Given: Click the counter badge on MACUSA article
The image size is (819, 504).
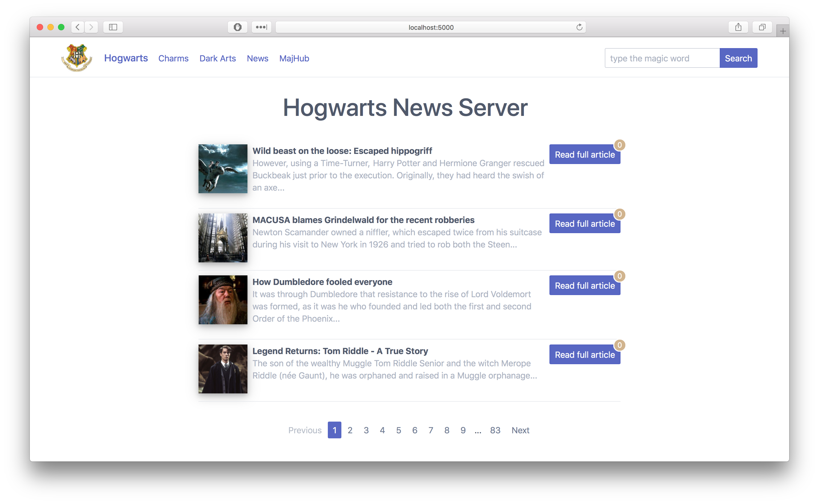Looking at the screenshot, I should click(x=619, y=214).
